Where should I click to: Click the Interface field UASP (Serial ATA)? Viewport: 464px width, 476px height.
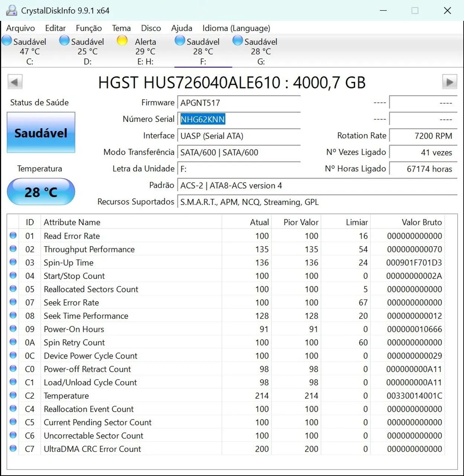pos(239,136)
